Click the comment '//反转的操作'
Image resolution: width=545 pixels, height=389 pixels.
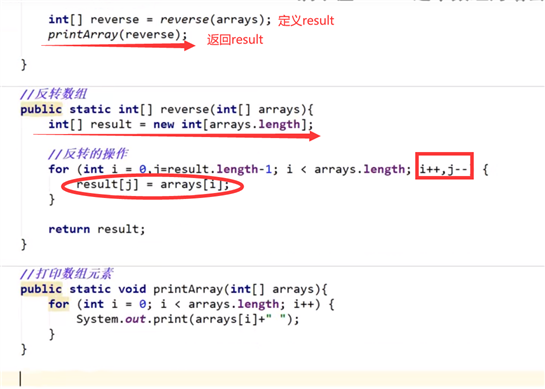click(x=88, y=154)
